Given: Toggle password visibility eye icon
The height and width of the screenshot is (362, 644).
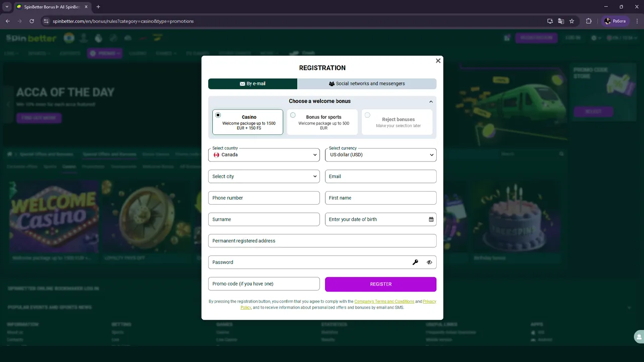Looking at the screenshot, I should click(x=429, y=262).
